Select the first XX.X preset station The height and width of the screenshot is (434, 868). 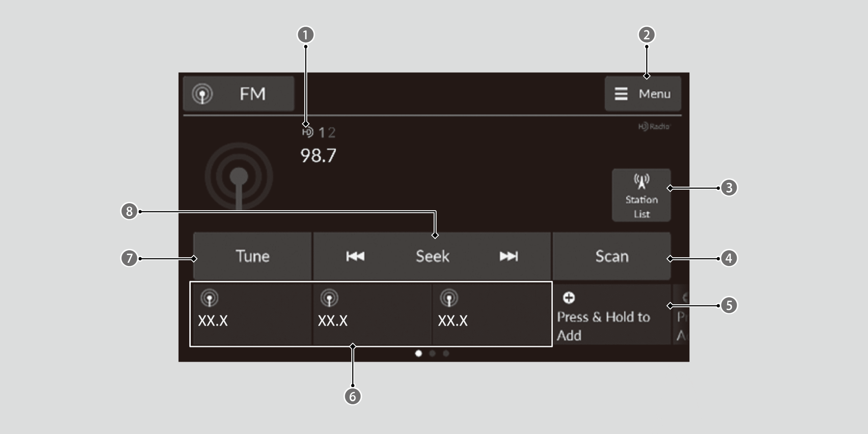[251, 314]
